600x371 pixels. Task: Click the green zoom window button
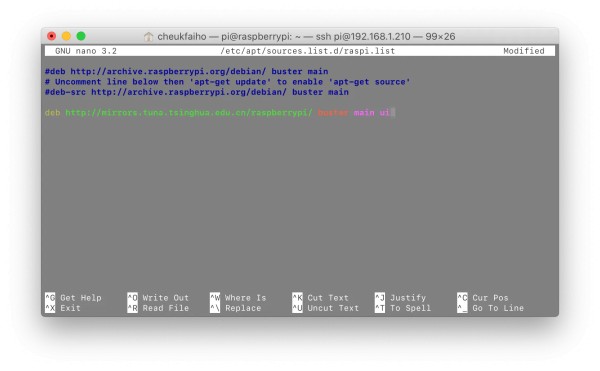(x=81, y=36)
